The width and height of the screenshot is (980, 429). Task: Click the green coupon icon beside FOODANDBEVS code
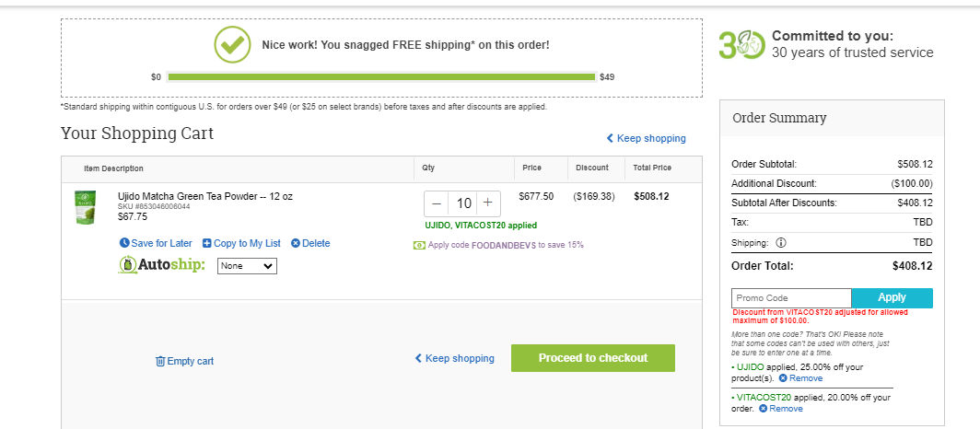click(x=419, y=246)
